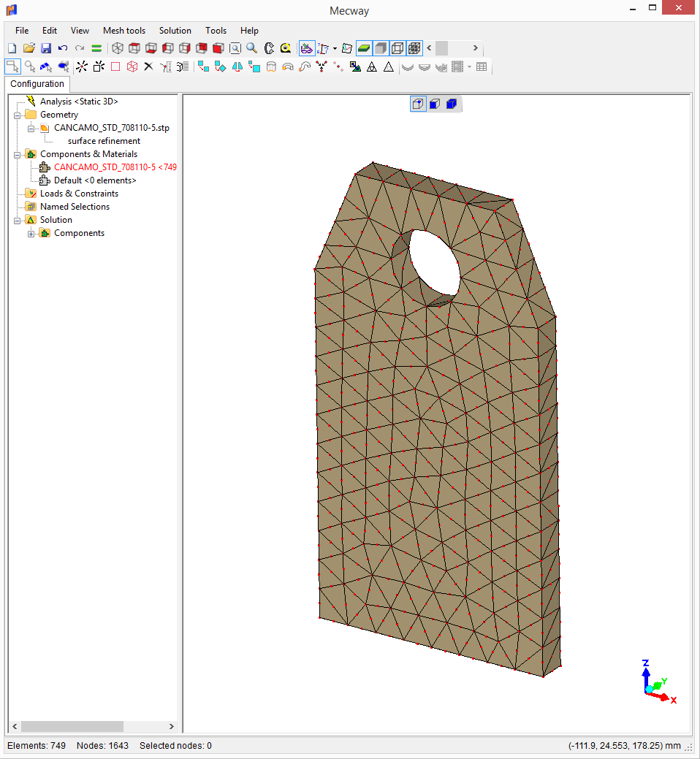The width and height of the screenshot is (700, 759).
Task: Open the table view icon at toolbar end
Action: [482, 66]
